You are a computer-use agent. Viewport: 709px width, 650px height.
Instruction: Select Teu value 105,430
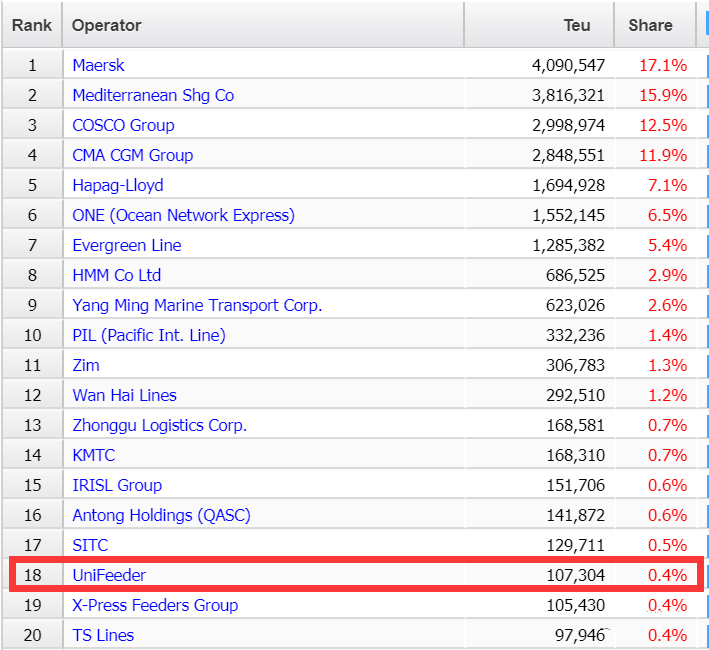575,605
